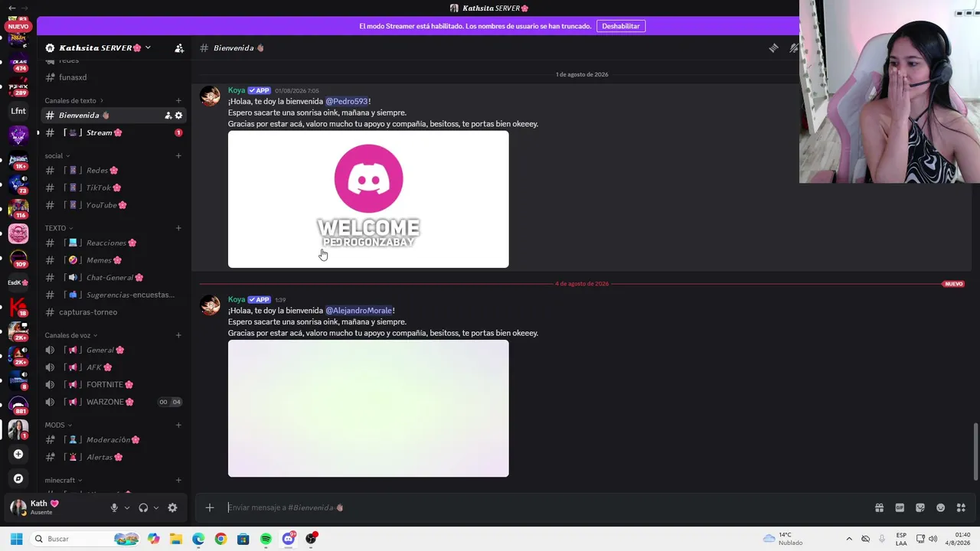Collapse the MODS category

58,425
